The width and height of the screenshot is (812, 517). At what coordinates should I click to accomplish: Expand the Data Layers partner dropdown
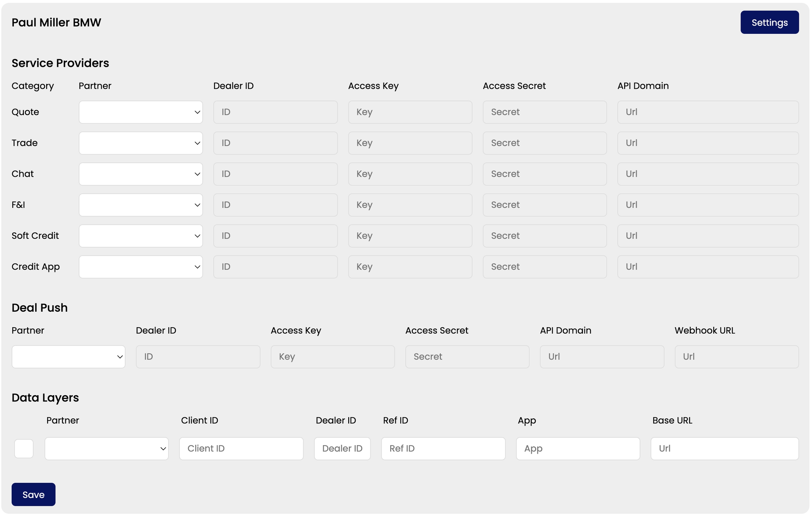click(x=106, y=448)
